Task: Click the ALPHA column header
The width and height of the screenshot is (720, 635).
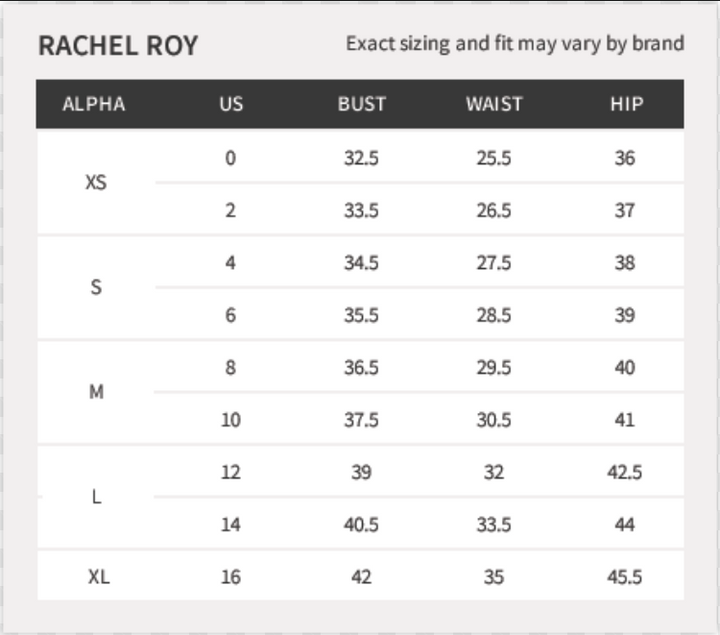Action: pyautogui.click(x=94, y=104)
